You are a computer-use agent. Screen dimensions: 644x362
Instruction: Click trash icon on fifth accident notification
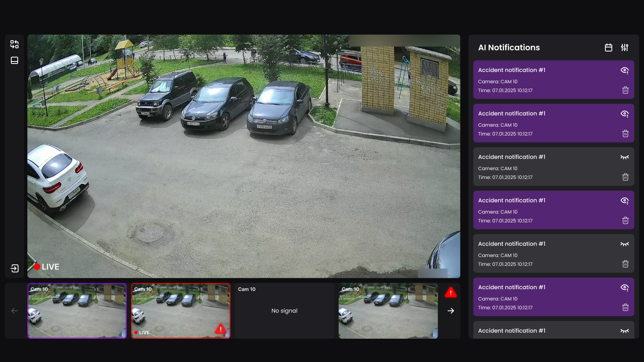tap(625, 264)
